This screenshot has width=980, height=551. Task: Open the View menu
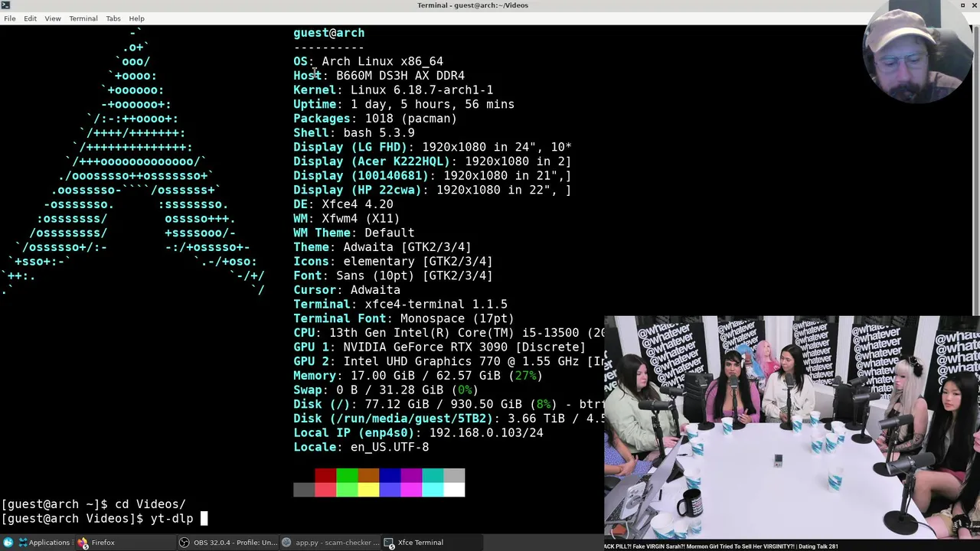pos(52,18)
